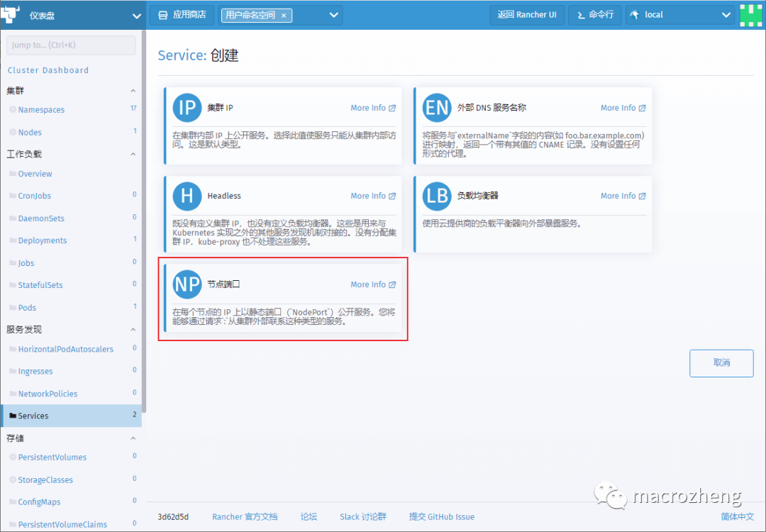The image size is (766, 532).
Task: Click the H Headless circle icon
Action: pos(187,196)
